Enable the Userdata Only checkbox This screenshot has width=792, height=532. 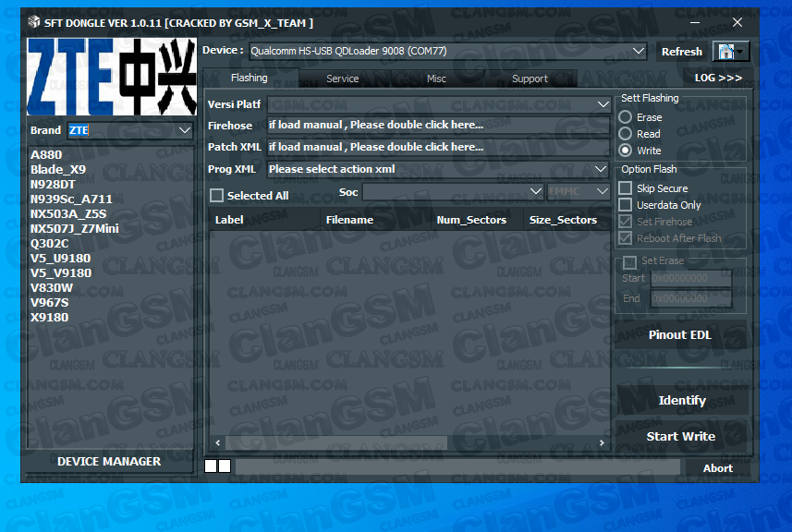626,205
